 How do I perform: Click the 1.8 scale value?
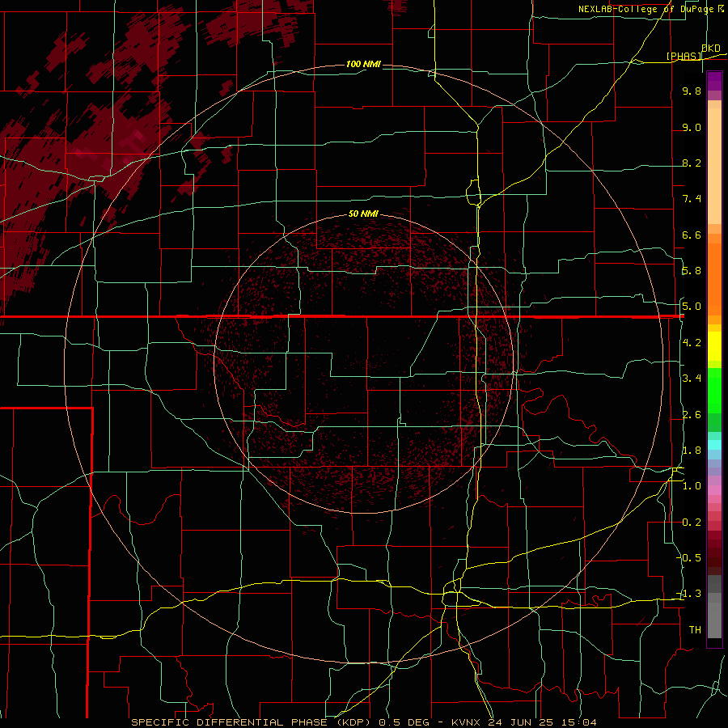point(692,451)
